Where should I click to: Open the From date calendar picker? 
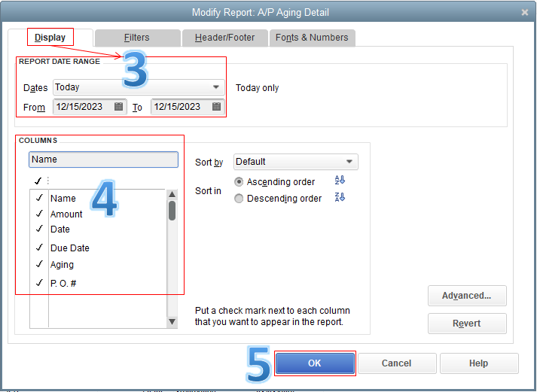[x=118, y=107]
